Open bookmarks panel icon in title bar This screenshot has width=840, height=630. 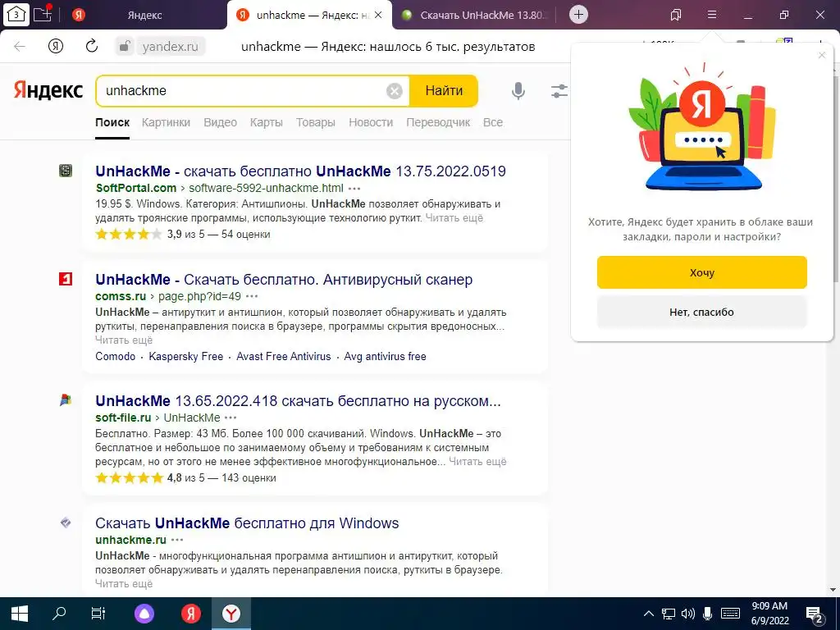(676, 15)
